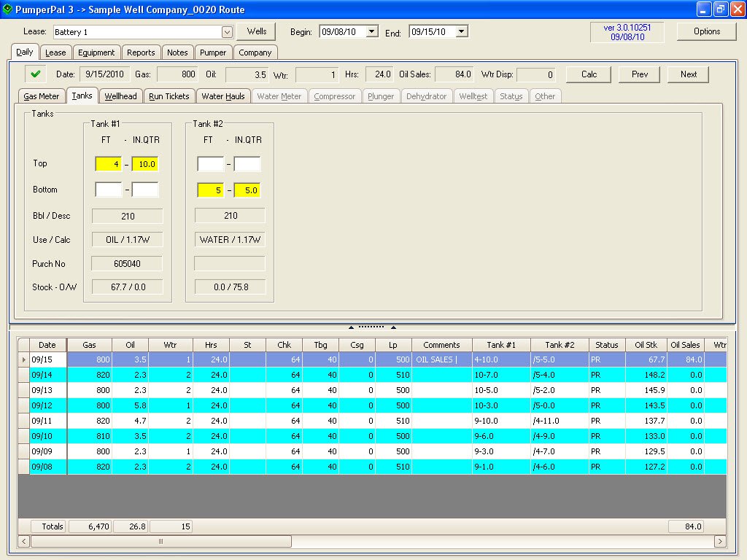Open the End date dropdown
Viewport: 747px width, 560px height.
pyautogui.click(x=462, y=31)
